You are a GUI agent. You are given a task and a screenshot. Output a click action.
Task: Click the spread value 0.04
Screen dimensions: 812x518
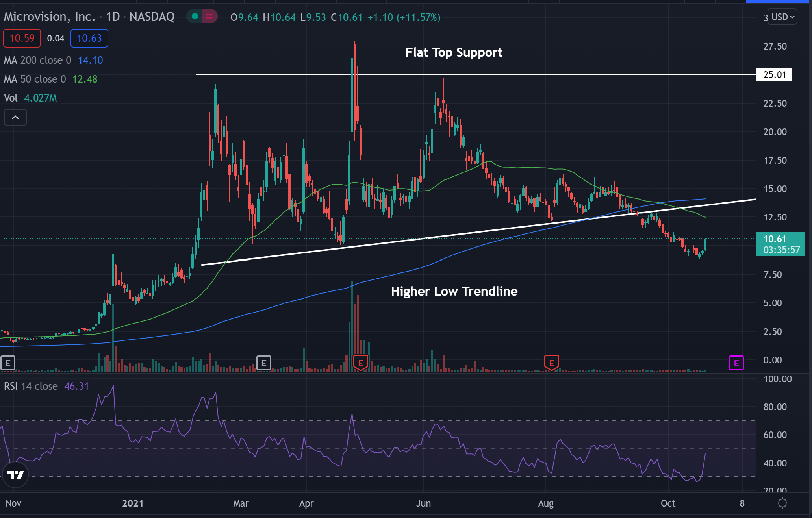click(56, 38)
